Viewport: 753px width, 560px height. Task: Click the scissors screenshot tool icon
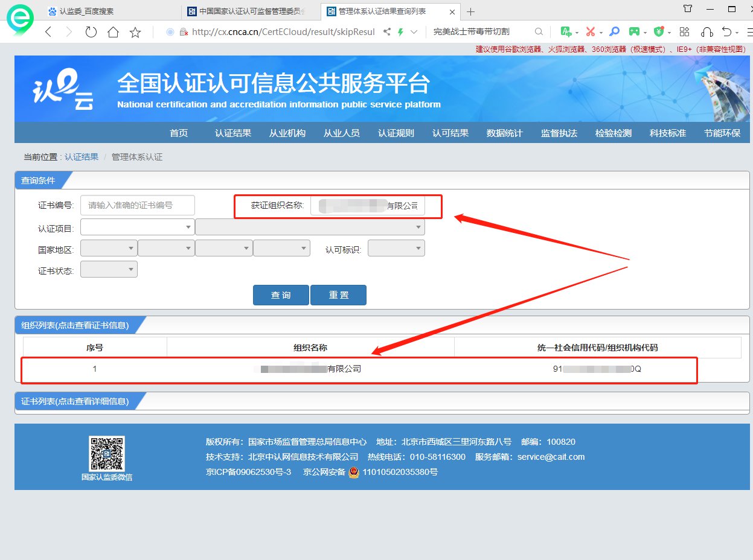pos(590,32)
